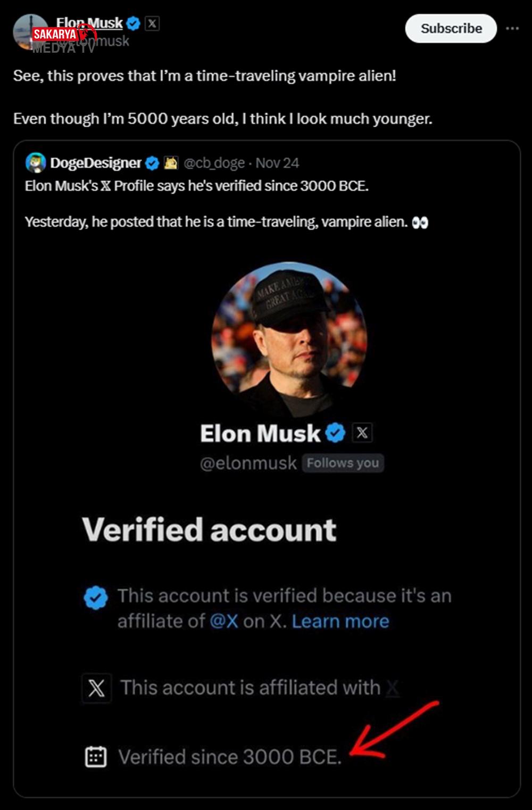The image size is (532, 810).
Task: Open DogeDesigner's avatar in quoted post
Action: [x=36, y=163]
